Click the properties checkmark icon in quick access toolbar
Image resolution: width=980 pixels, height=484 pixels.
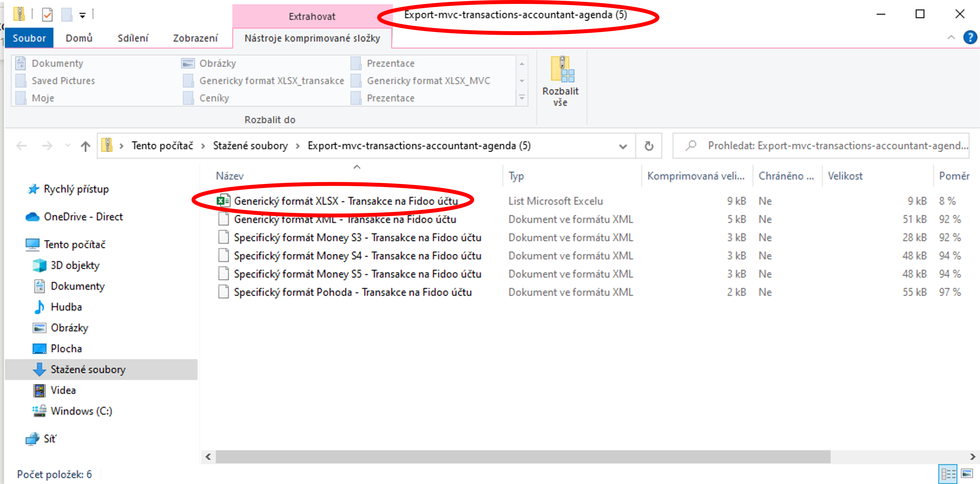47,15
